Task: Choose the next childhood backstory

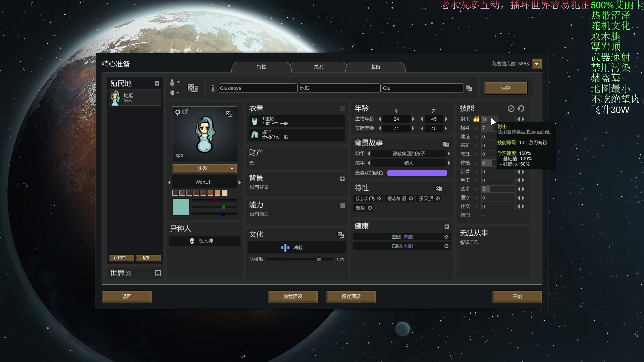Action: pos(448,154)
